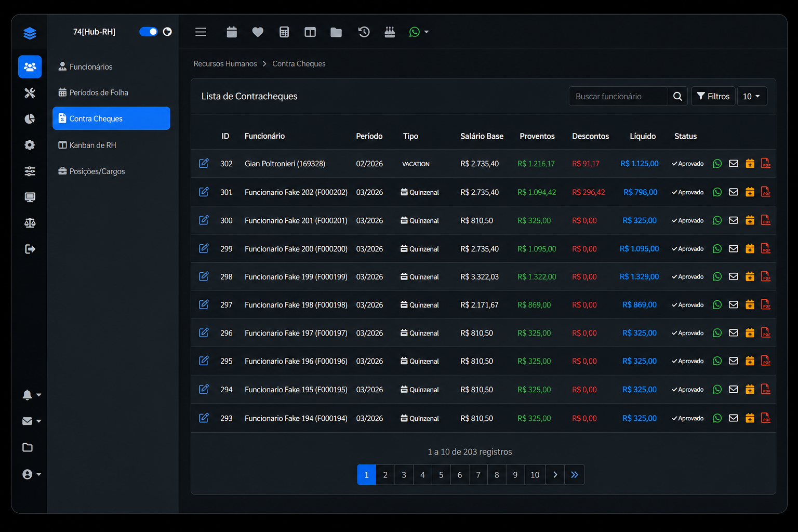Click page 1 current page button
Image resolution: width=798 pixels, height=532 pixels.
tap(366, 475)
